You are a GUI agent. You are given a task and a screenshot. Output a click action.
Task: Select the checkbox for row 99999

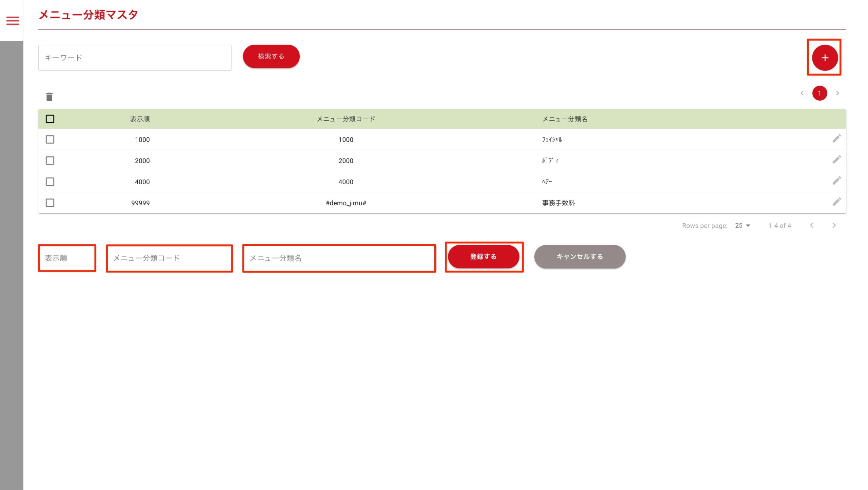tap(50, 203)
